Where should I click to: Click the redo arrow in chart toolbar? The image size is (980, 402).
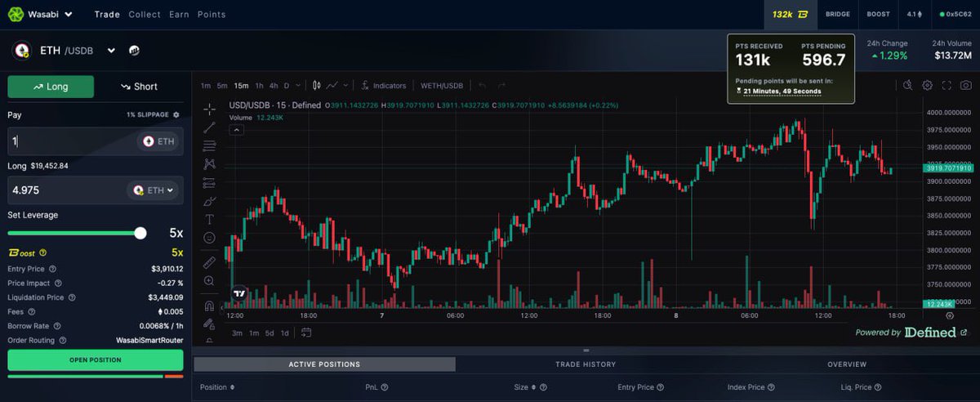[502, 85]
